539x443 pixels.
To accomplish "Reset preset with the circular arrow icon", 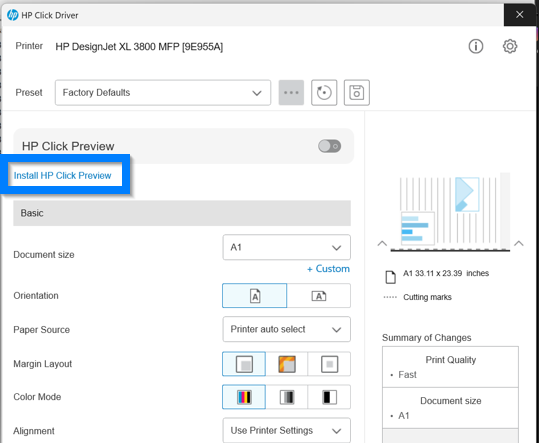I will coord(324,92).
